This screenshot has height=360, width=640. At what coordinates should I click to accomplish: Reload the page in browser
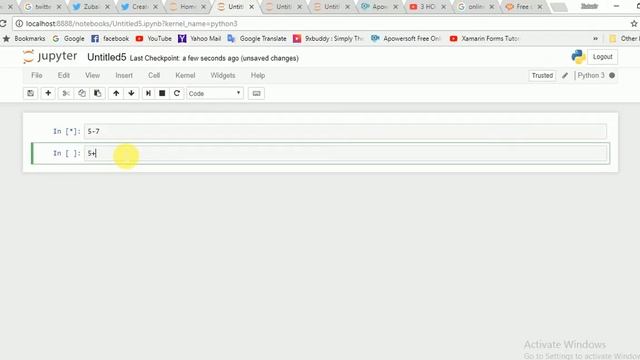point(3,24)
